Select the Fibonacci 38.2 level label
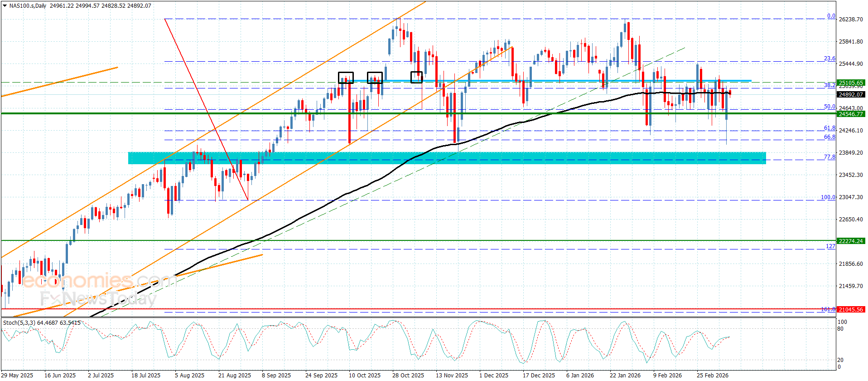The height and width of the screenshot is (381, 868). click(829, 85)
